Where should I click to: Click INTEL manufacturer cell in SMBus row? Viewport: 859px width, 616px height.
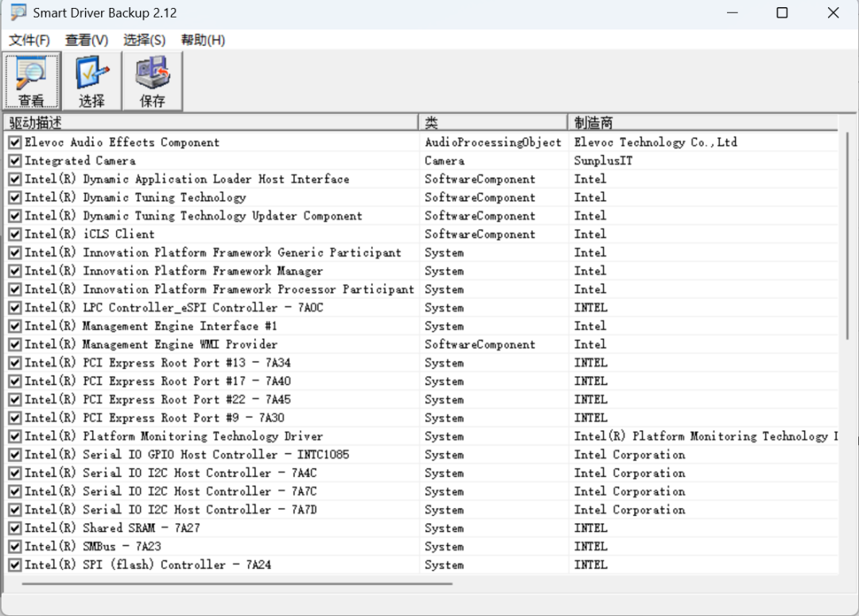coord(590,547)
